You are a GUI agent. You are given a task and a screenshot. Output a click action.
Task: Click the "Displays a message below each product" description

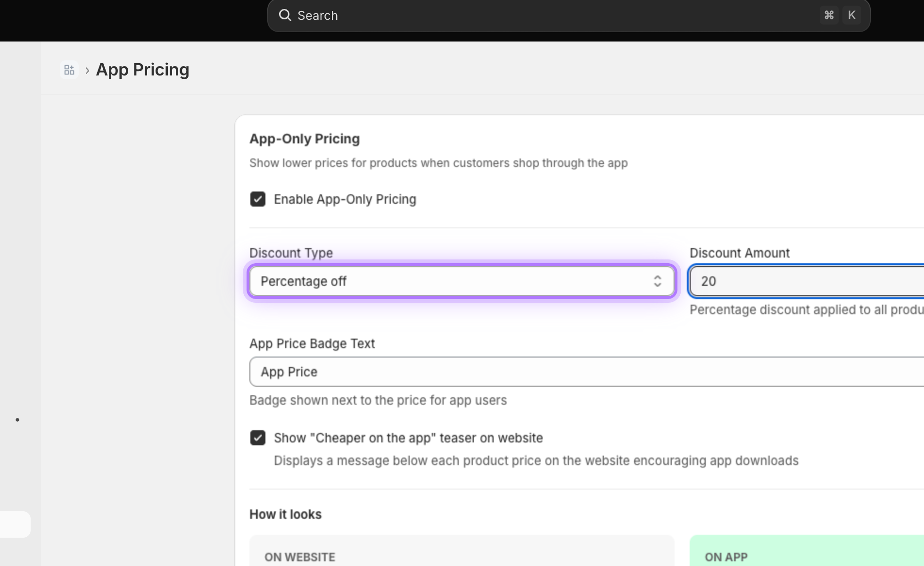(x=536, y=460)
